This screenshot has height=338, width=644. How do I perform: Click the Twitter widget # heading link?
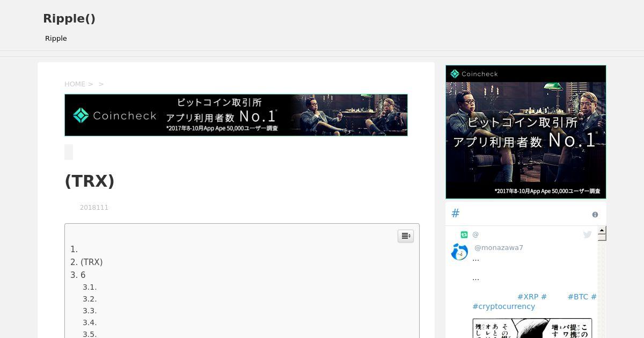click(456, 214)
